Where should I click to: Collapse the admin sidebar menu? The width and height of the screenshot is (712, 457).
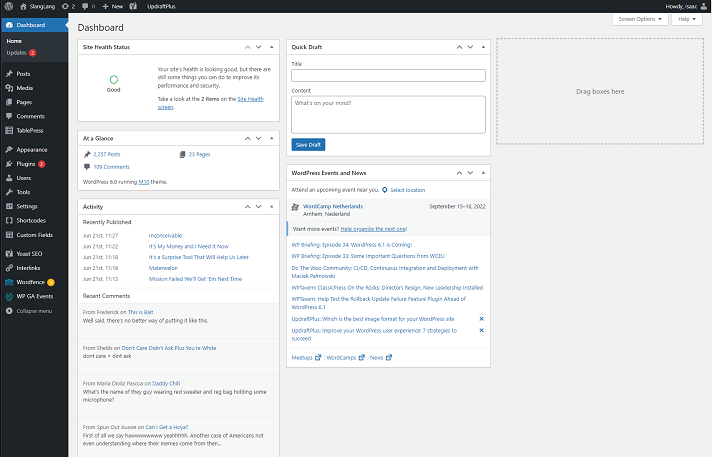pos(34,311)
